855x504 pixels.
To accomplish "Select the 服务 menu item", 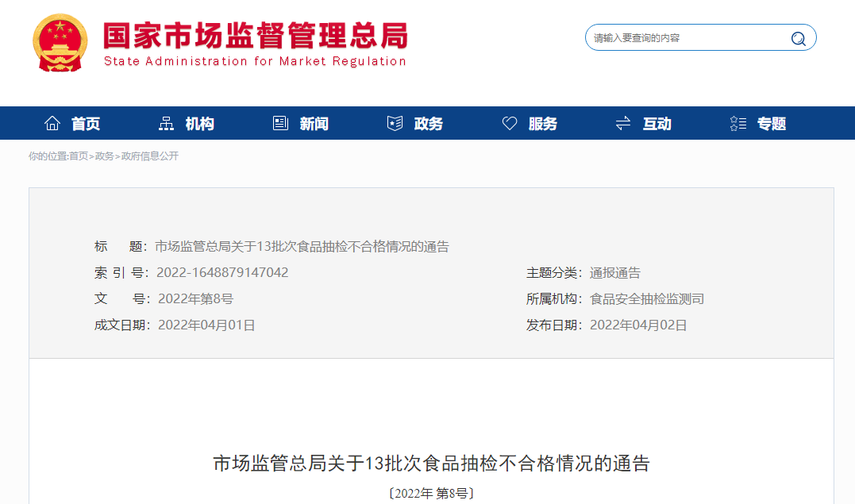I will pyautogui.click(x=543, y=123).
